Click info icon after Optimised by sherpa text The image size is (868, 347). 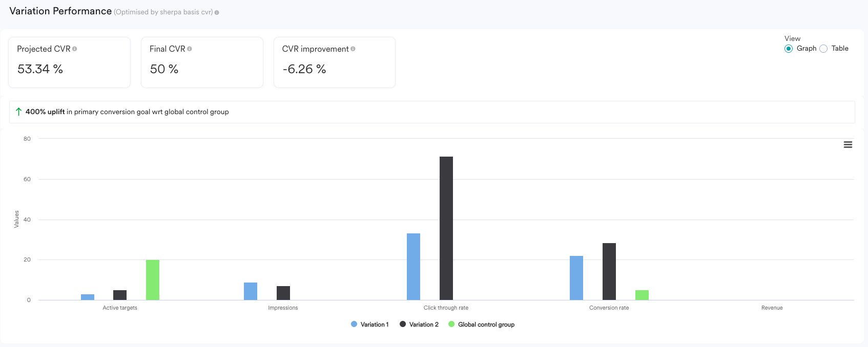click(x=217, y=13)
